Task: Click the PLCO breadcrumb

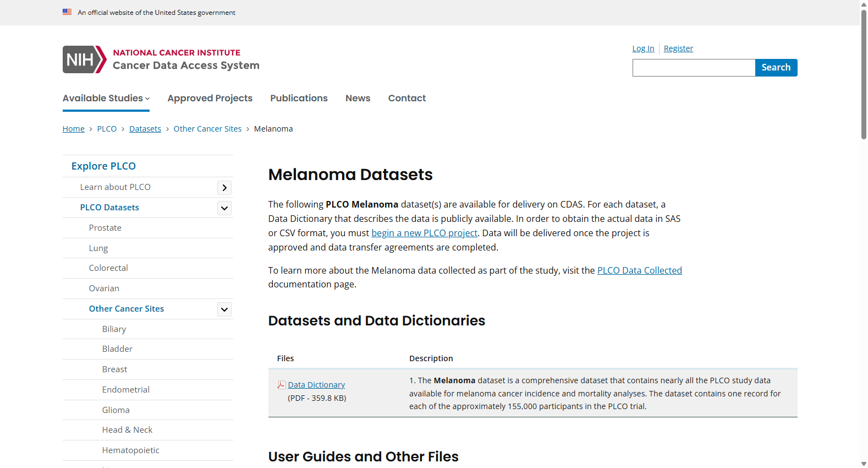Action: click(107, 129)
